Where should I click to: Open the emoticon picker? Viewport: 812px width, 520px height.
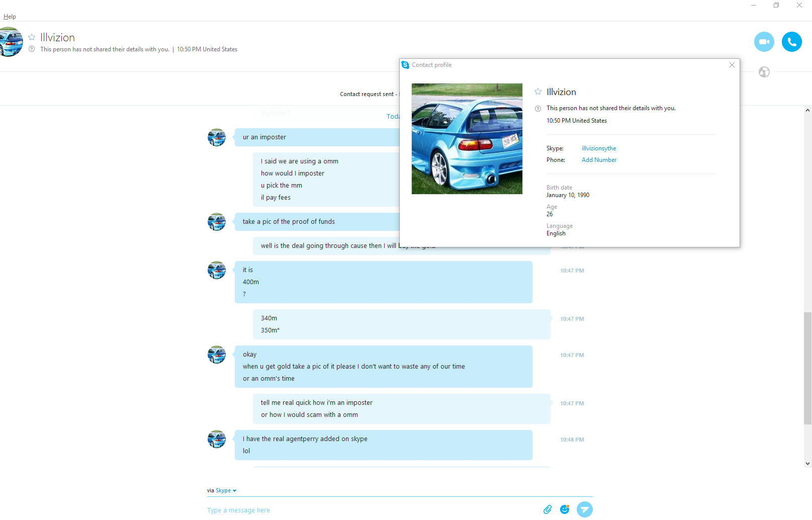(x=565, y=509)
